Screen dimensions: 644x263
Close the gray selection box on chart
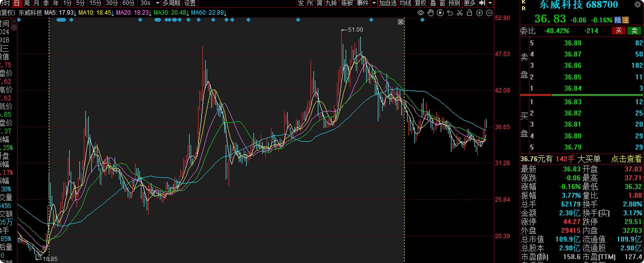coord(400,22)
